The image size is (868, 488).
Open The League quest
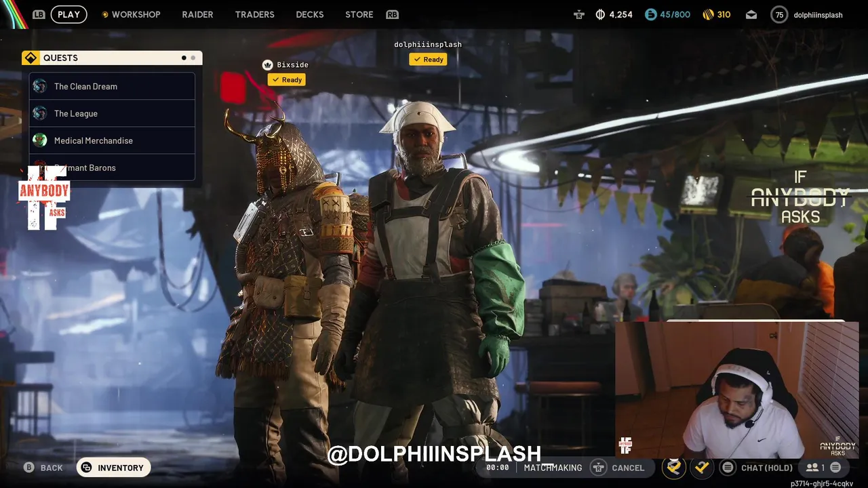point(112,113)
